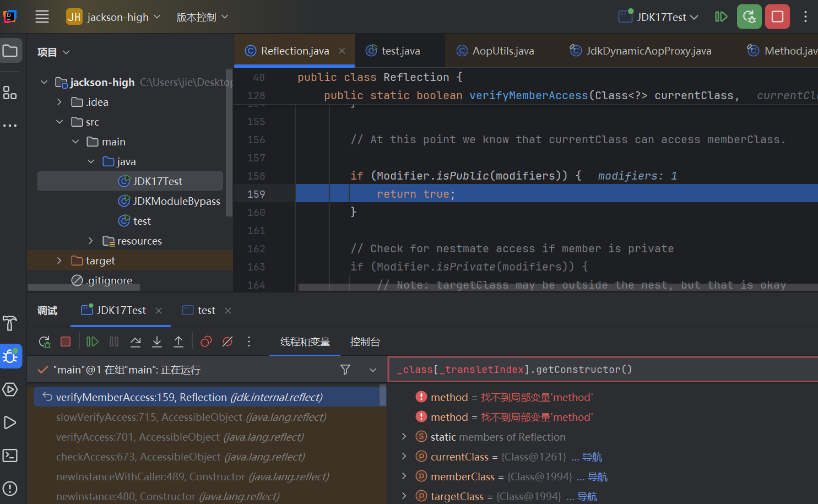Collapse the java folder
The width and height of the screenshot is (818, 504).
(91, 161)
